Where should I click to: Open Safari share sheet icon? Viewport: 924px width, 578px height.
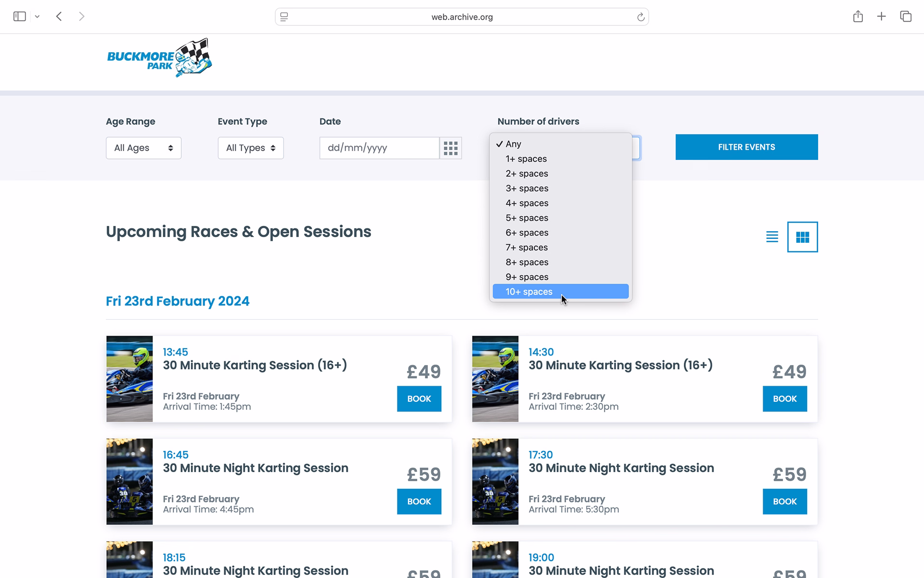pyautogui.click(x=858, y=17)
